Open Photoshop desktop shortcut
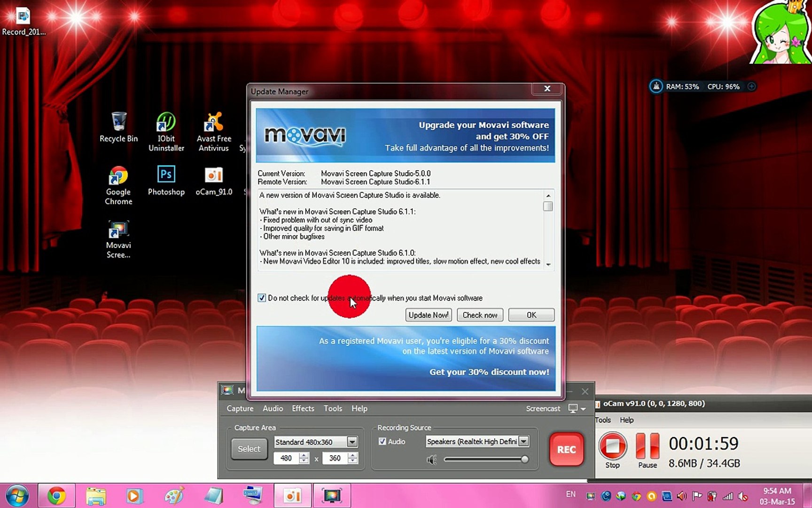Viewport: 812px width, 508px height. pos(166,181)
